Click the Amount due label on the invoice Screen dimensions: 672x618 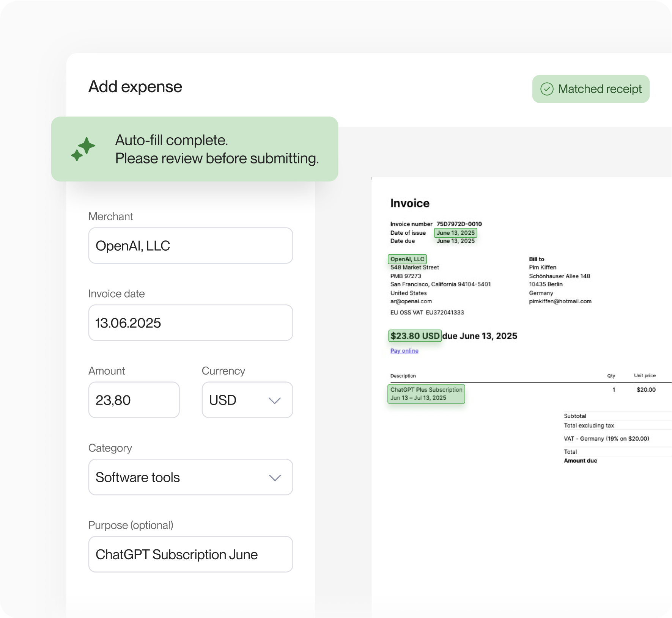(581, 461)
